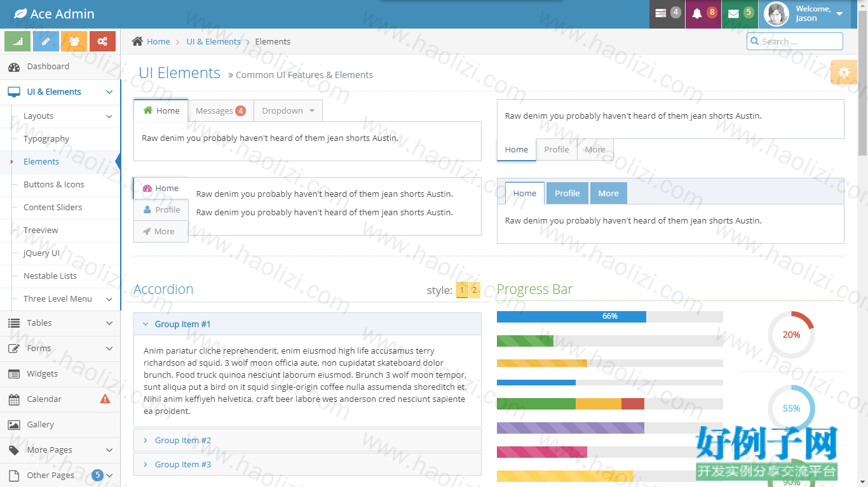Click the blue 66% progress bar

571,316
